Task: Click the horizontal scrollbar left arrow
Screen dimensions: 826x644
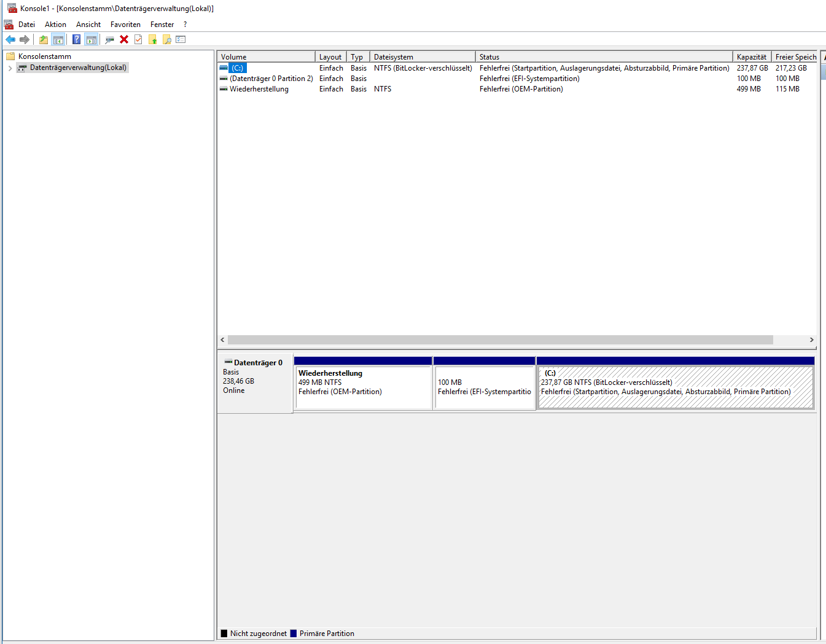Action: 222,340
